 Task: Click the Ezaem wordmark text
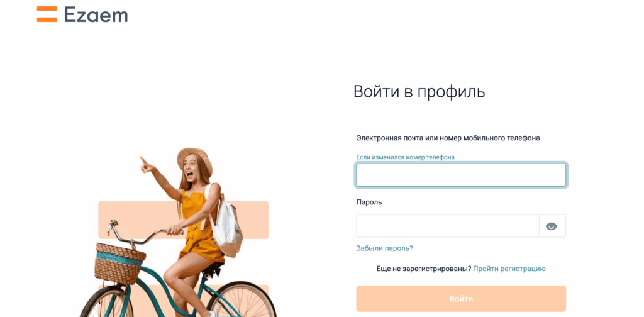pyautogui.click(x=96, y=14)
